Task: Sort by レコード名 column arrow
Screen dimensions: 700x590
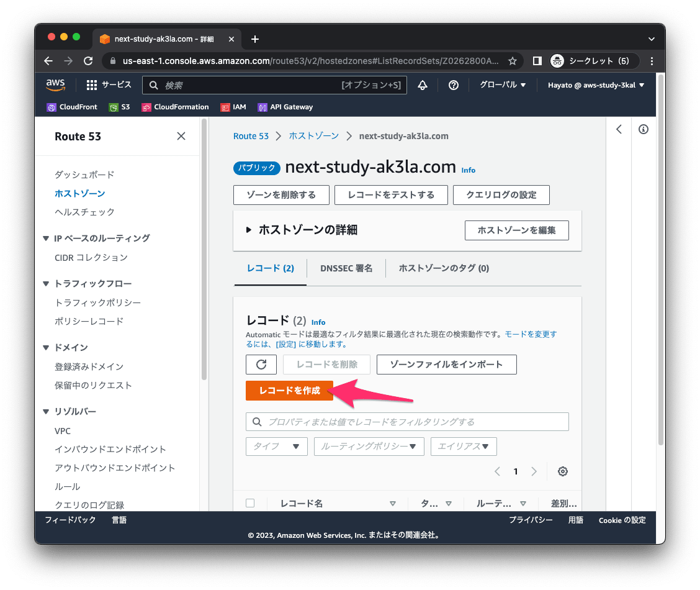Action: (392, 503)
